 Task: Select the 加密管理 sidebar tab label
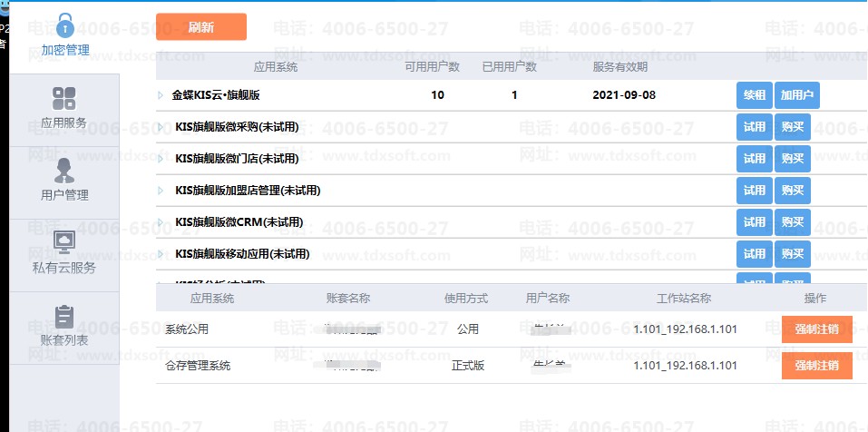(x=64, y=50)
